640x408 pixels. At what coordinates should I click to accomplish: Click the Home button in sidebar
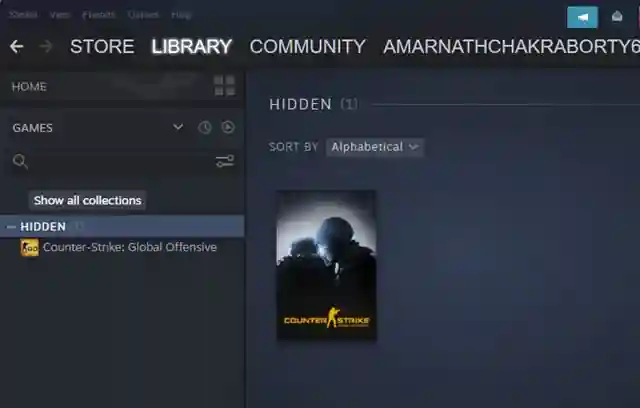click(x=29, y=86)
